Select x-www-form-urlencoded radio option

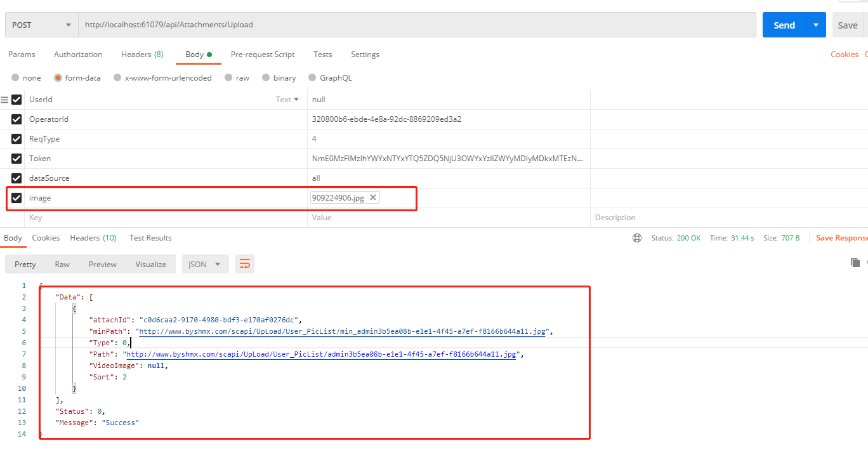coord(117,78)
